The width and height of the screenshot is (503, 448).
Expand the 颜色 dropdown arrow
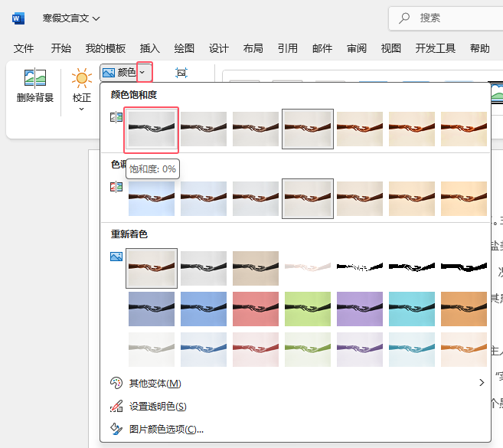(144, 72)
